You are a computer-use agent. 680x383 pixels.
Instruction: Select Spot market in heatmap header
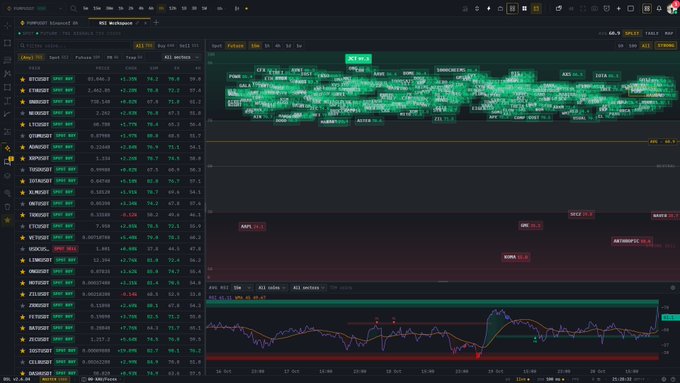pyautogui.click(x=216, y=46)
